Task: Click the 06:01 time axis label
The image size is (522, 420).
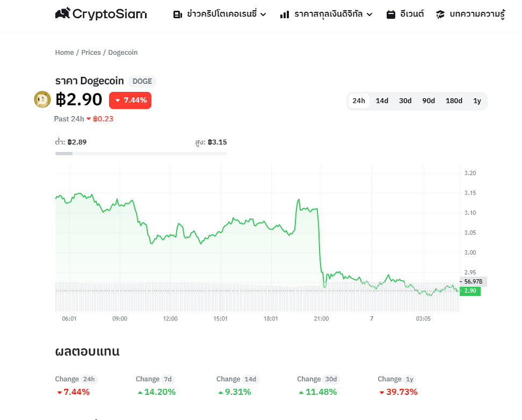Action: tap(69, 318)
